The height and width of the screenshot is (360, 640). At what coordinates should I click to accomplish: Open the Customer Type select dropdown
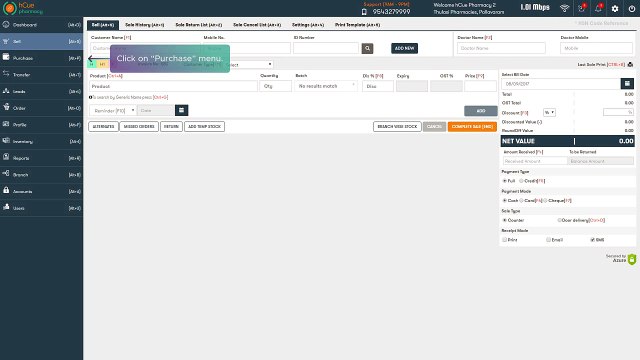click(x=249, y=64)
